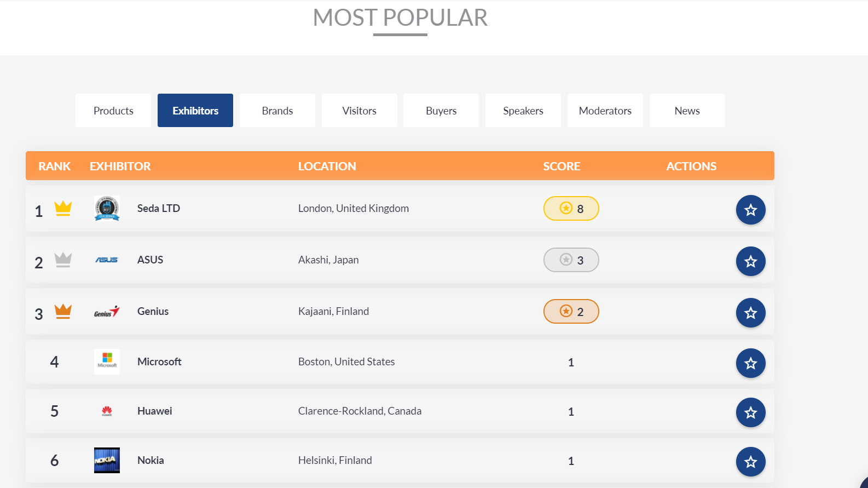Image resolution: width=868 pixels, height=488 pixels.
Task: Click location Kajaani, Finland
Action: pyautogui.click(x=333, y=311)
